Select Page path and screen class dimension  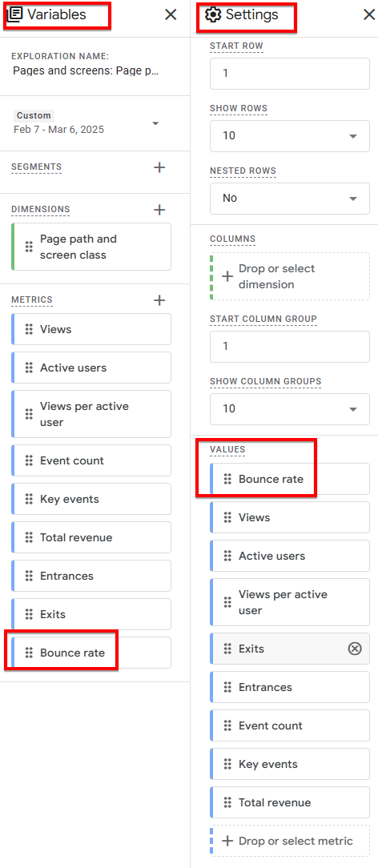[x=91, y=247]
